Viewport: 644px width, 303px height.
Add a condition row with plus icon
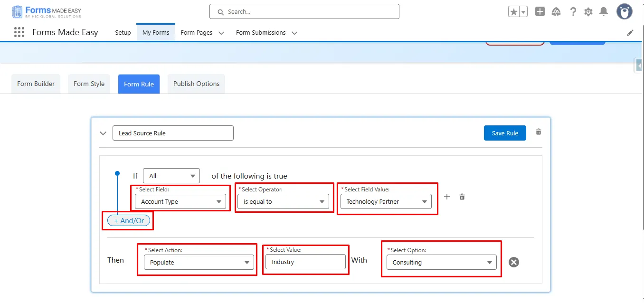click(x=446, y=197)
